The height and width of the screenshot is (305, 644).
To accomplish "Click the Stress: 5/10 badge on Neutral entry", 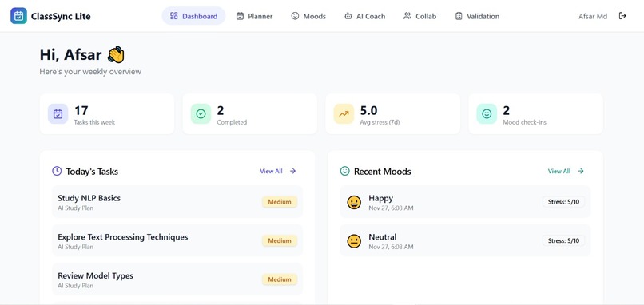I will (x=563, y=240).
